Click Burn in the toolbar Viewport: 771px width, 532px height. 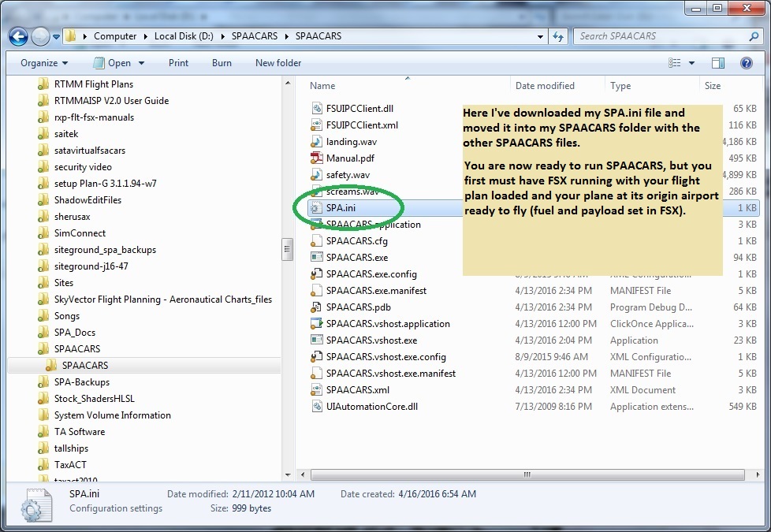click(222, 63)
